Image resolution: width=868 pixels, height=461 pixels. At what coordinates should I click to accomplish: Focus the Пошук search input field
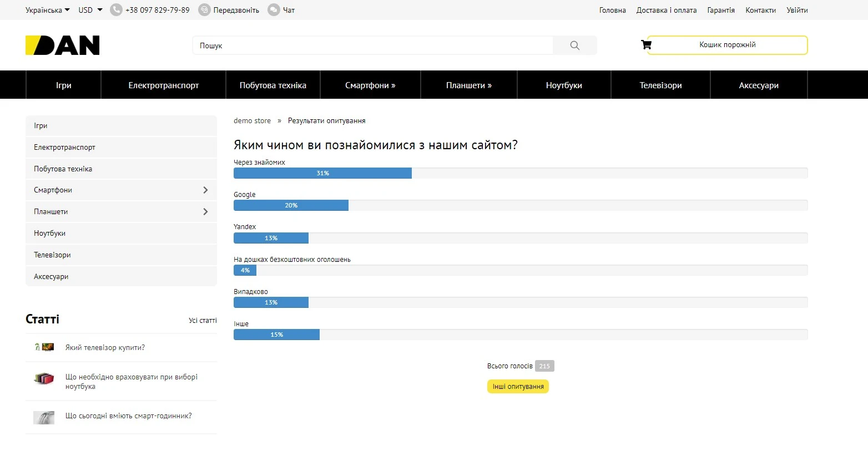pyautogui.click(x=372, y=45)
